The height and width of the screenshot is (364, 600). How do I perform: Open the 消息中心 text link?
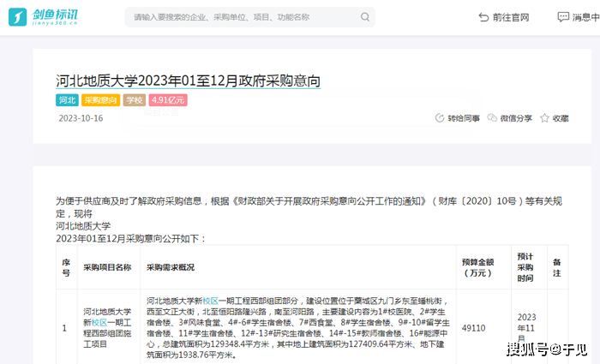pyautogui.click(x=585, y=17)
